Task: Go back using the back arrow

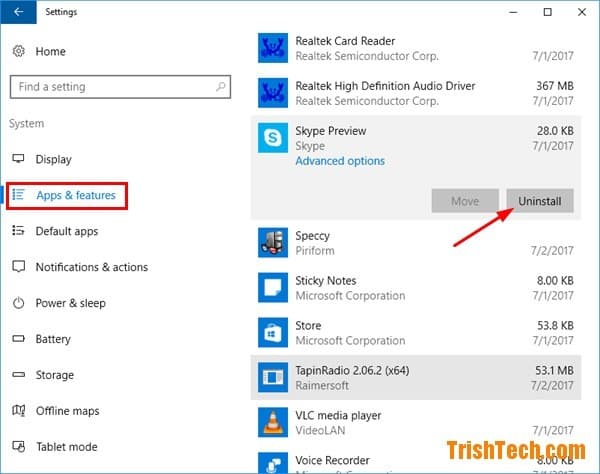Action: (x=18, y=12)
